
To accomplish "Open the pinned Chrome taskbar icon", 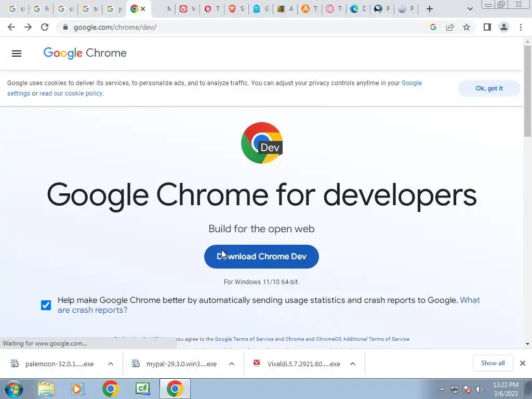I will (x=110, y=389).
